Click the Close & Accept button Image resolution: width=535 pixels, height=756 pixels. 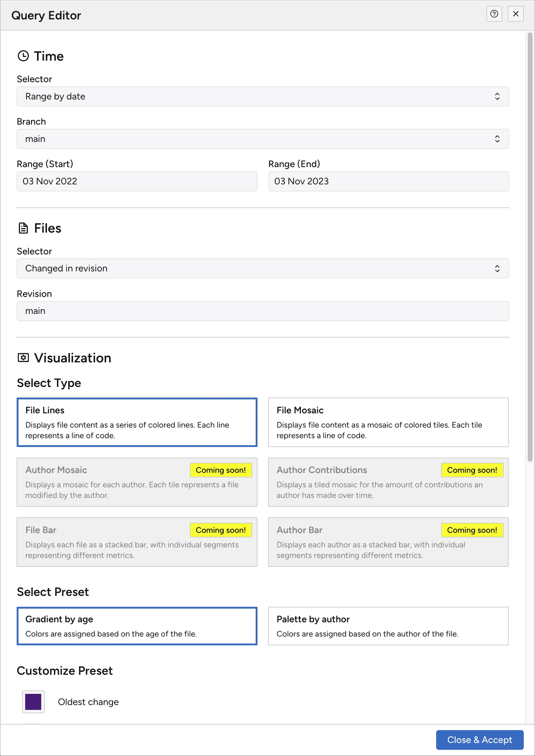coord(480,740)
